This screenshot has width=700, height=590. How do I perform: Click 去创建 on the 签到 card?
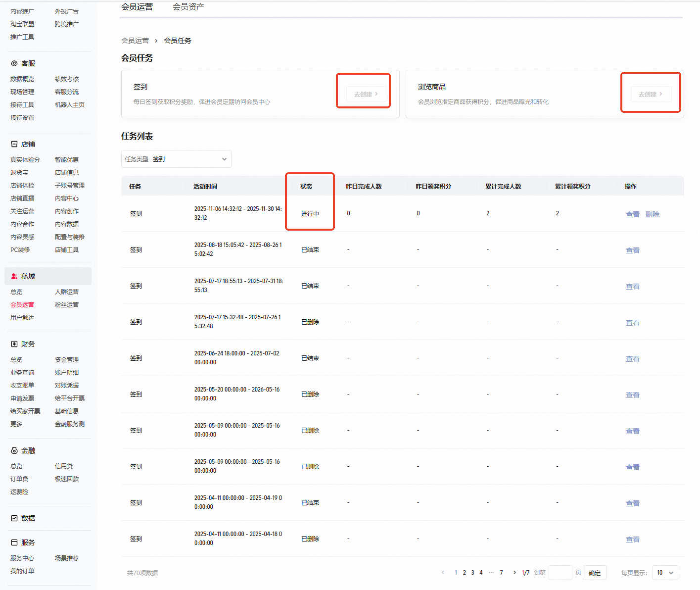[366, 94]
